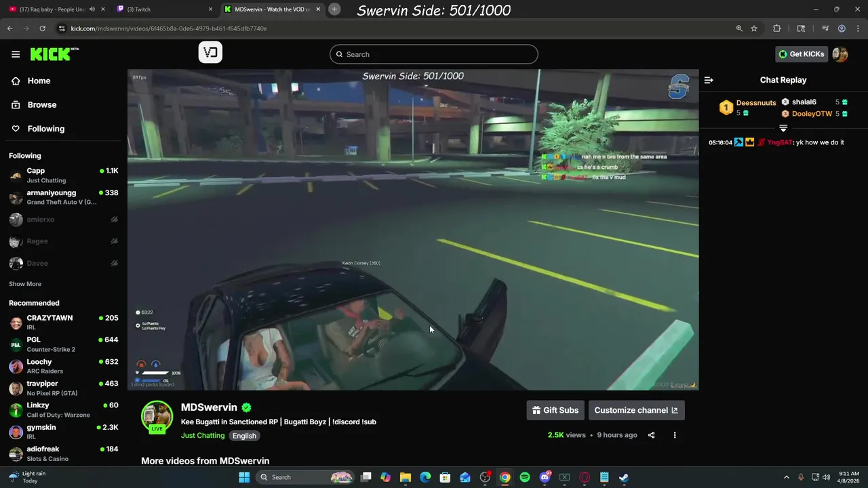The image size is (868, 488).
Task: Open Microsoft Edge from taskbar
Action: (425, 477)
